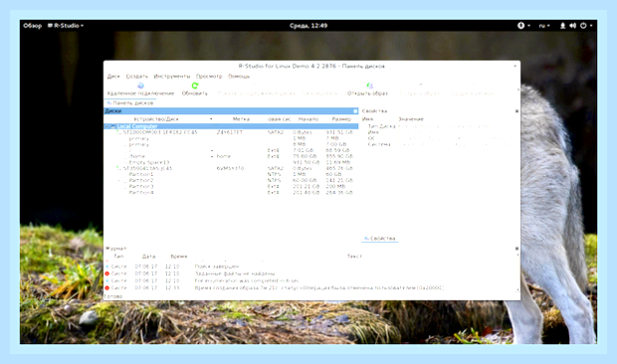617x364 pixels.
Task: Select the Partition2 row
Action: coord(231,180)
